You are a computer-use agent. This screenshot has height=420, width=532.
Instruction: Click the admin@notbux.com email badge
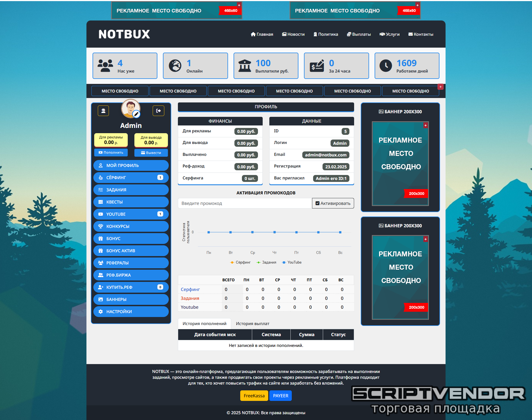326,155
